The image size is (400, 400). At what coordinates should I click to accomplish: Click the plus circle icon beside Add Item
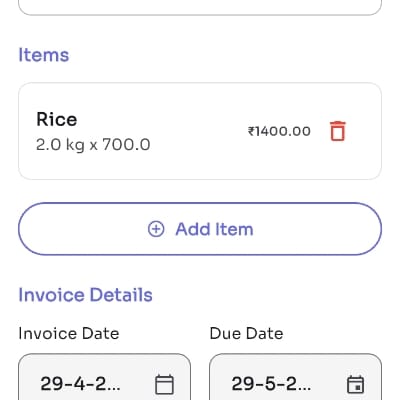coord(156,229)
